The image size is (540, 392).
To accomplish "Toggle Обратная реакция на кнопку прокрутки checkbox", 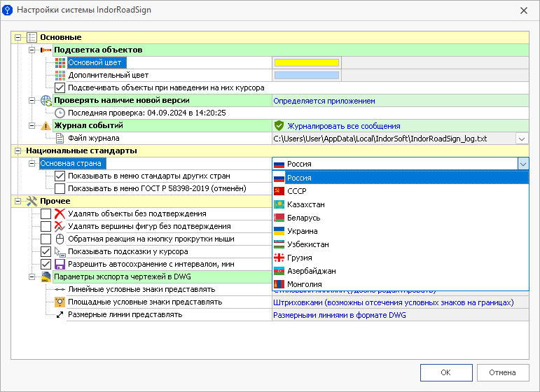I will tap(46, 239).
